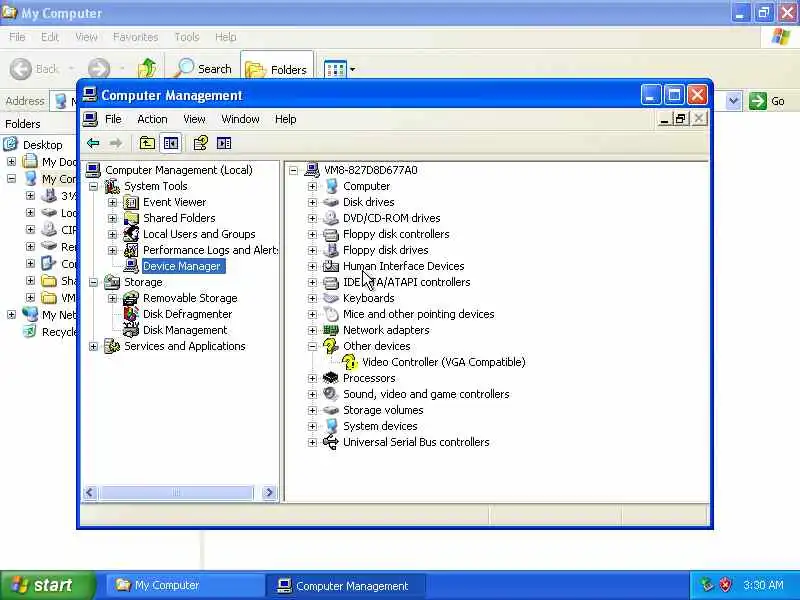Open the File menu in Computer Management

pyautogui.click(x=113, y=119)
